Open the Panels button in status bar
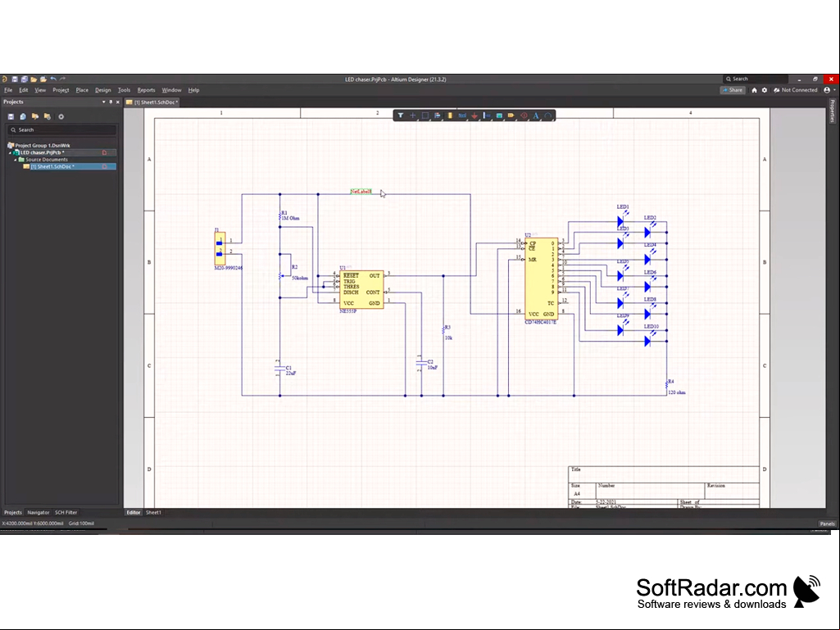This screenshot has height=630, width=840. [x=827, y=524]
